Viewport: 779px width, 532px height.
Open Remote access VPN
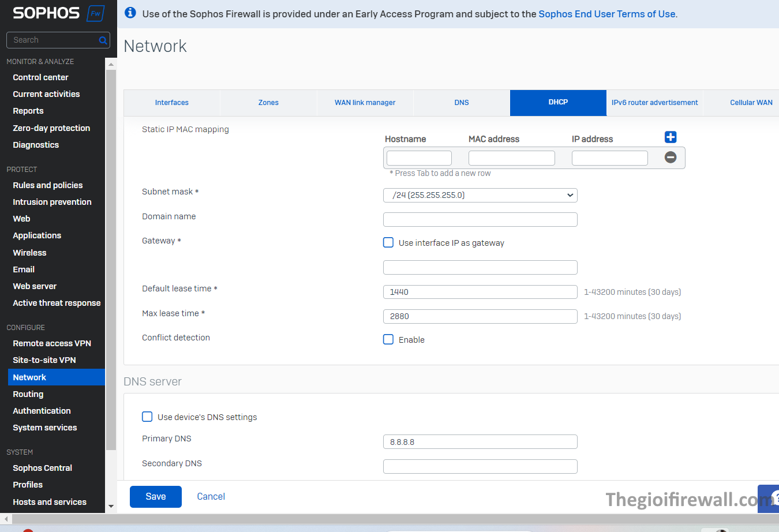coord(52,343)
